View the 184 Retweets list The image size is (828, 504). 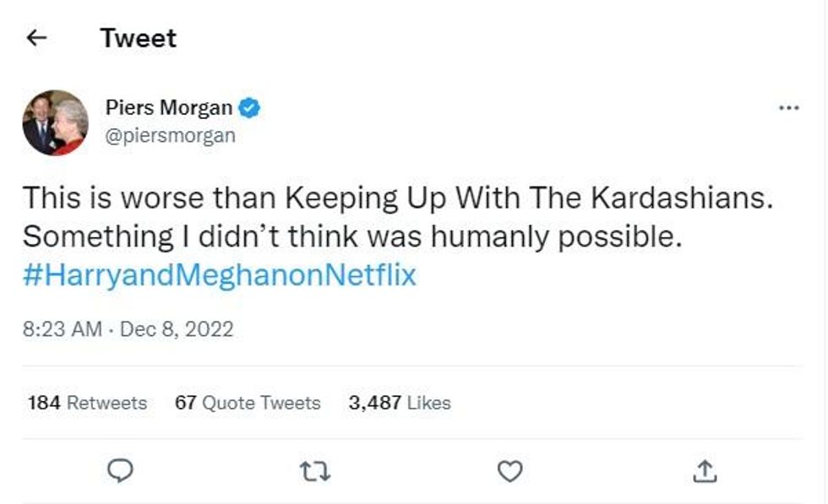(87, 403)
